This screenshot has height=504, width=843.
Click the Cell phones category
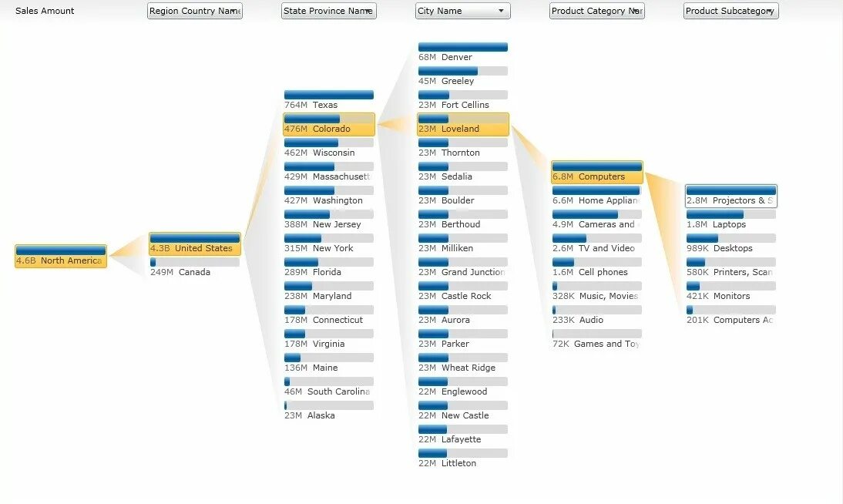tap(596, 267)
